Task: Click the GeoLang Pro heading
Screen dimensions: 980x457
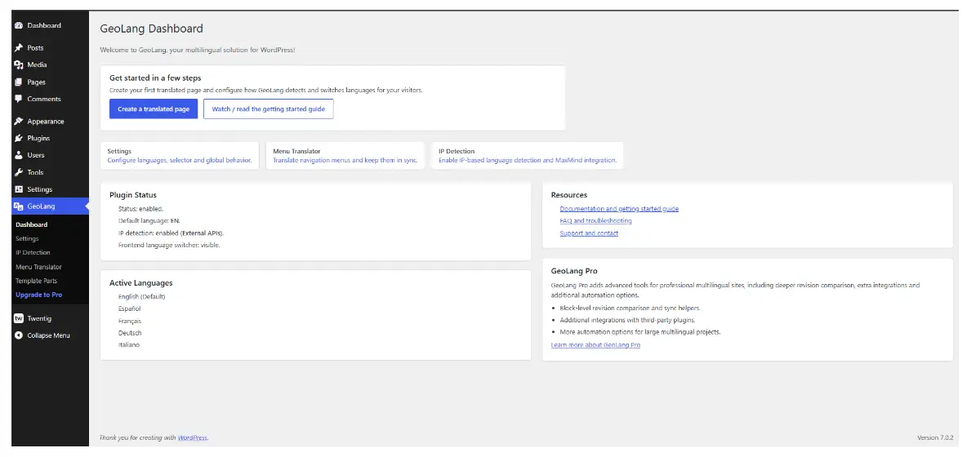Action: coord(575,271)
